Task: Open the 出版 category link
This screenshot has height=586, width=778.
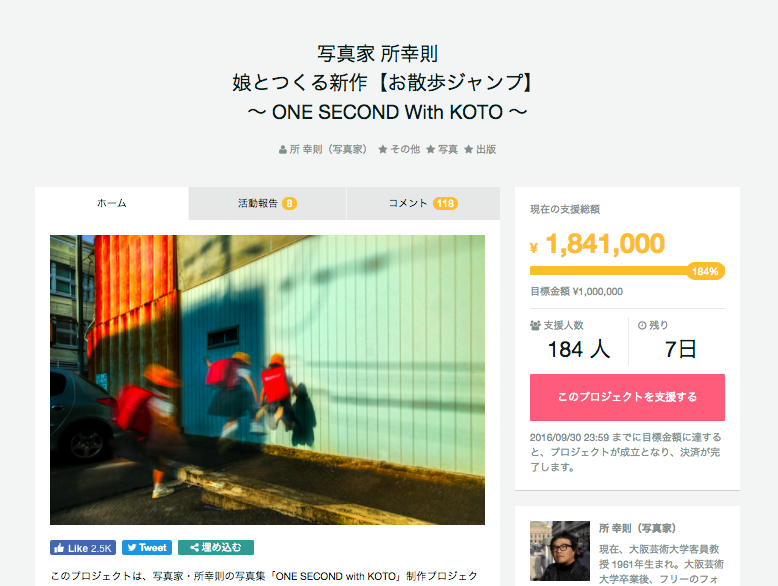Action: [x=486, y=149]
